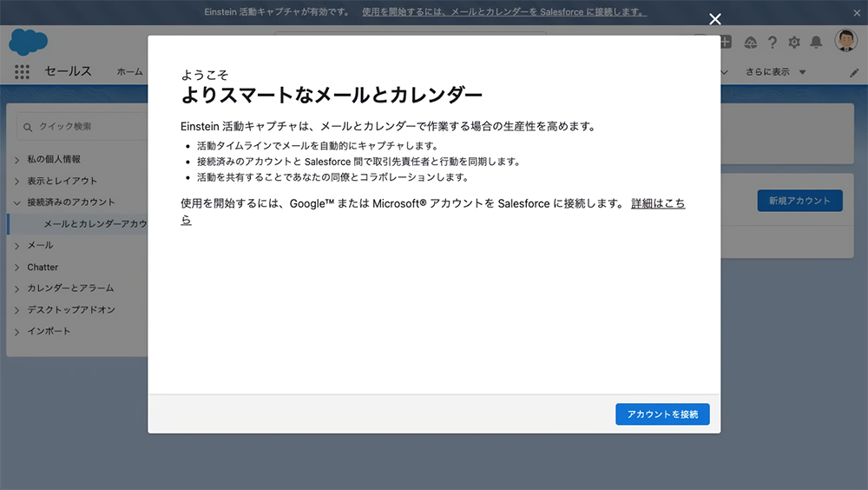868x490 pixels.
Task: Click the アカウントを接続 button
Action: 662,414
